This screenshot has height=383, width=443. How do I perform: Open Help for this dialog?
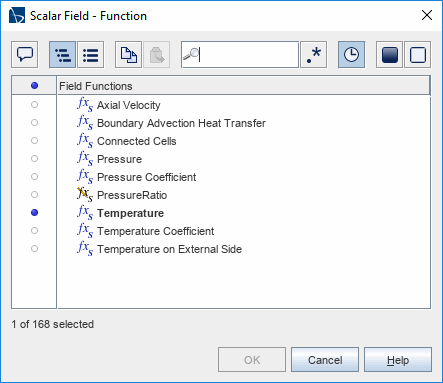[x=398, y=360]
